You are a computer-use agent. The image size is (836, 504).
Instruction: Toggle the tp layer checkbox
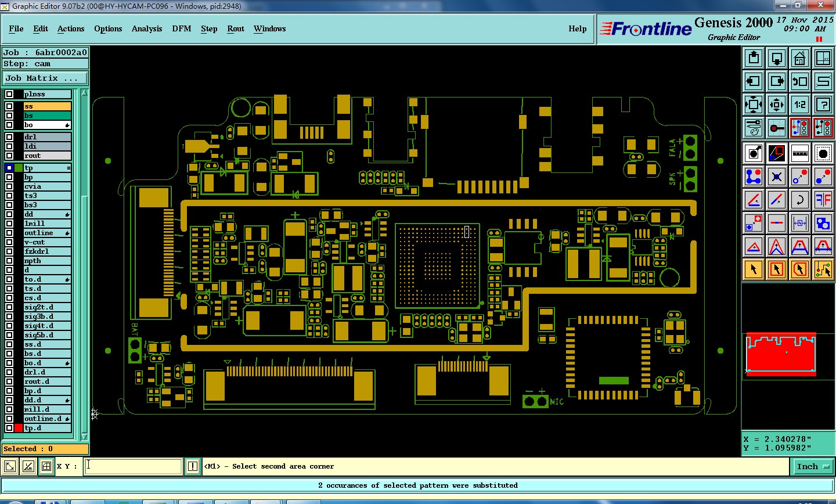coord(9,168)
